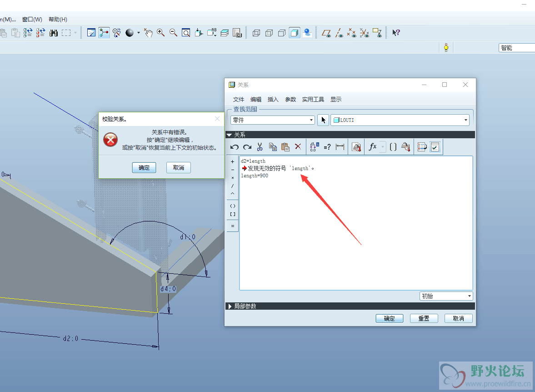Viewport: 535px width, 392px height.
Task: Insert divide slash operator from operator strip
Action: pyautogui.click(x=233, y=186)
